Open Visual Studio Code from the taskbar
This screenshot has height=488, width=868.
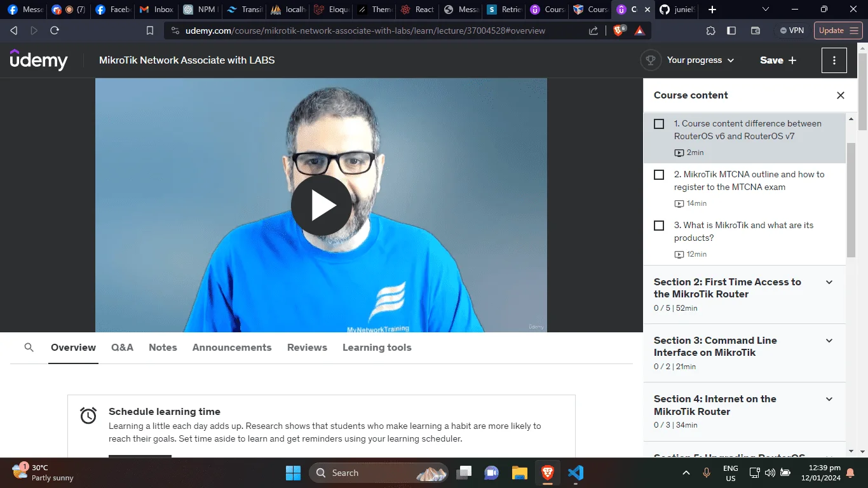(x=576, y=473)
